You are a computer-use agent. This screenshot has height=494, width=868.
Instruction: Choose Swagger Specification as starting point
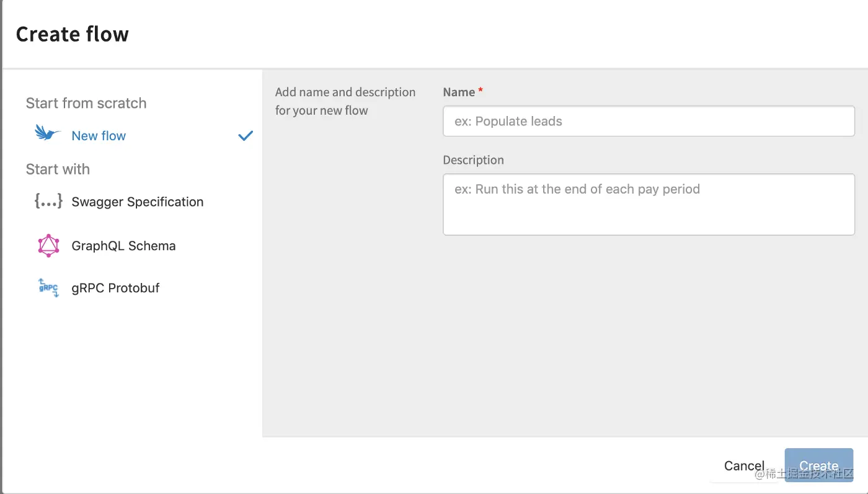click(x=137, y=202)
